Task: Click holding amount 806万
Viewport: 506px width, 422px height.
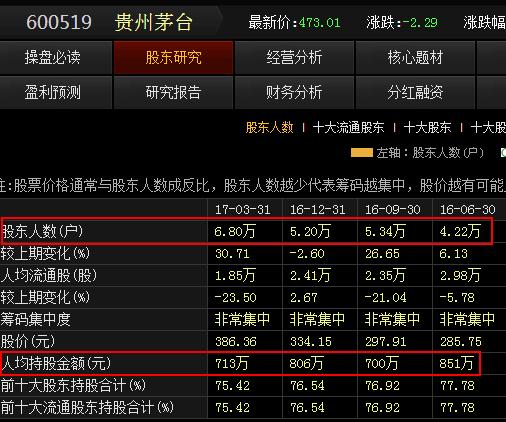Action: click(x=307, y=363)
